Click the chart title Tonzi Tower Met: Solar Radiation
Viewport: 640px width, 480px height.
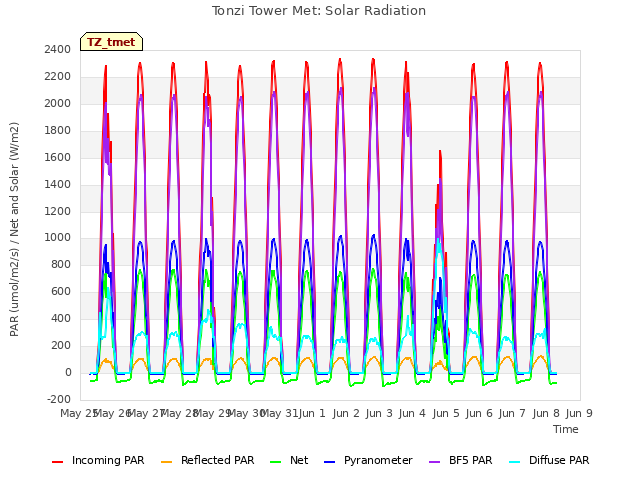pos(319,11)
